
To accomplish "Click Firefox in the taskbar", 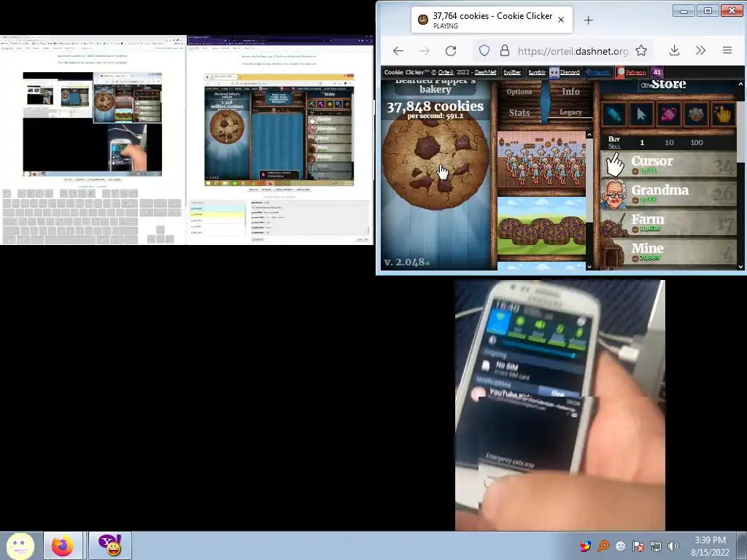I will tap(63, 545).
